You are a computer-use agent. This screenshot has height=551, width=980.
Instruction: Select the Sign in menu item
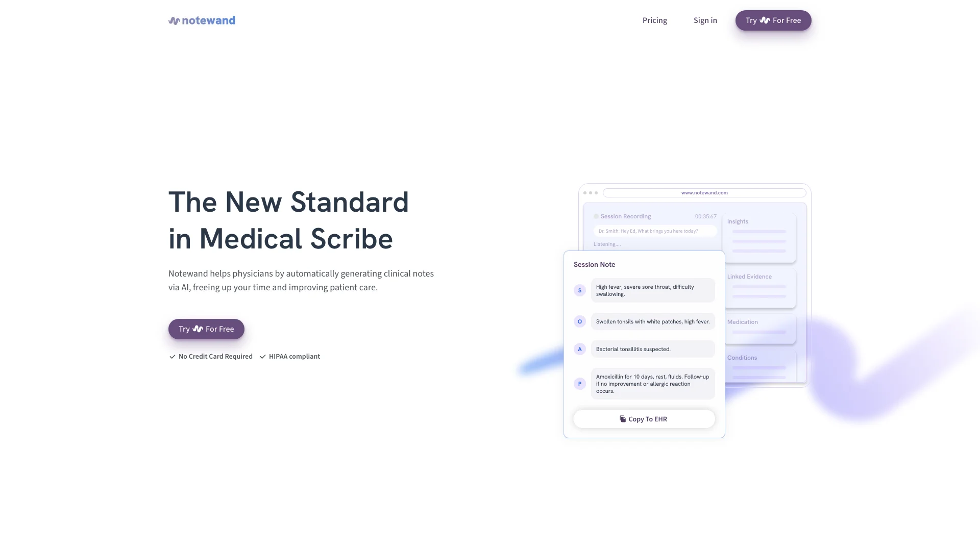(705, 20)
